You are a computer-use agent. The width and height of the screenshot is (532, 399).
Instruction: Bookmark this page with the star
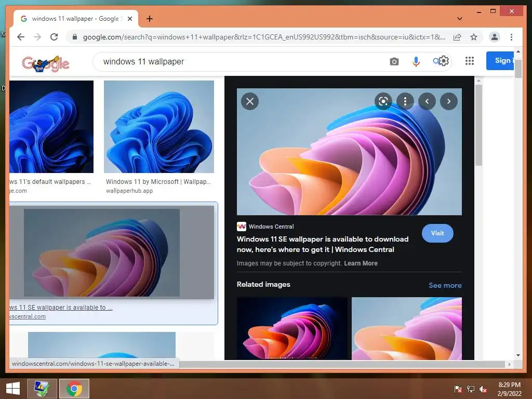[474, 37]
